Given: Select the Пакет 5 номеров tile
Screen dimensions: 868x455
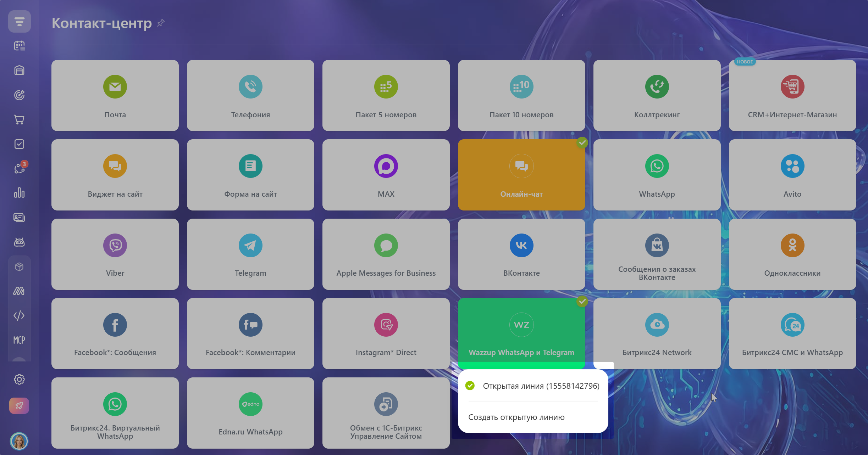Looking at the screenshot, I should click(386, 95).
